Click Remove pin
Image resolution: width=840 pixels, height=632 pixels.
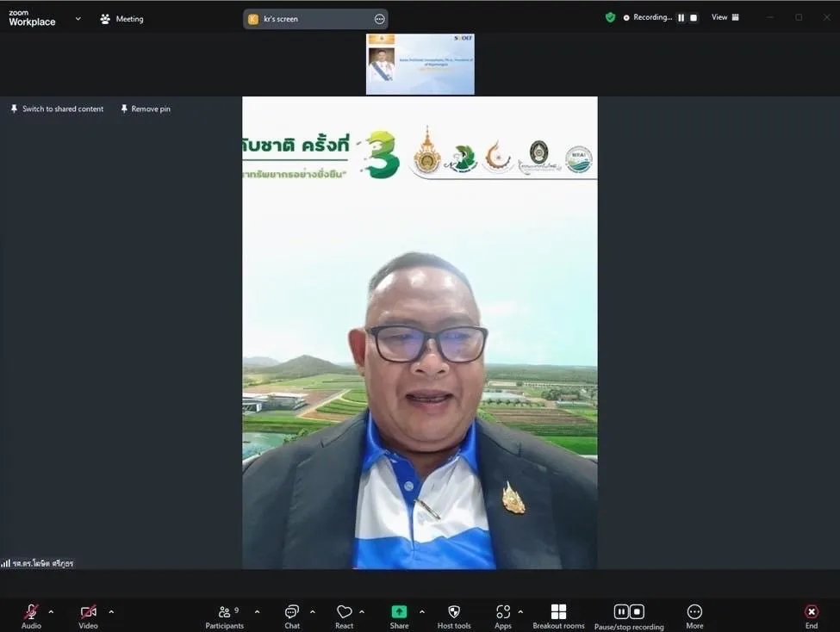tap(146, 109)
